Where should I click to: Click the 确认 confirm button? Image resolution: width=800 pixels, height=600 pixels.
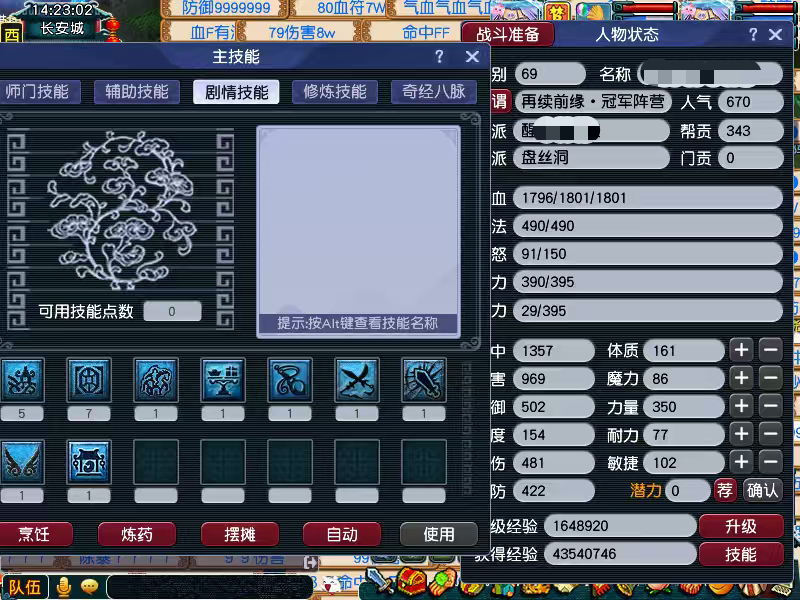click(762, 490)
